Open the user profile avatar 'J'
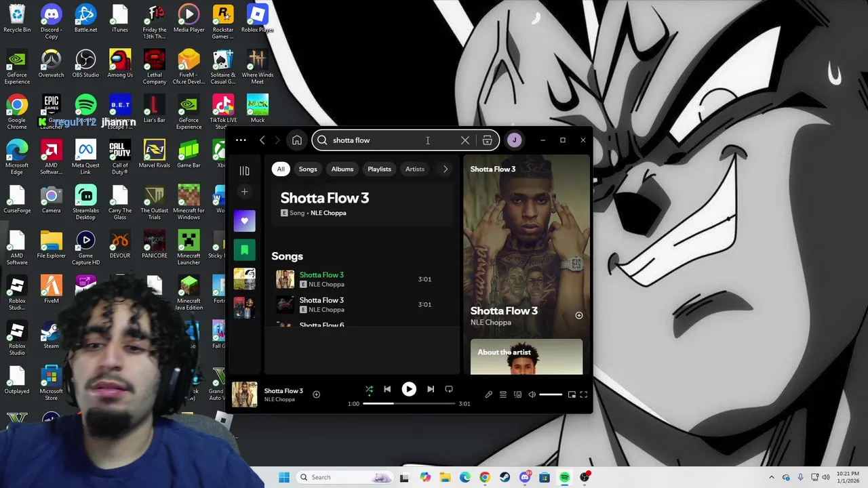This screenshot has height=488, width=868. [514, 140]
